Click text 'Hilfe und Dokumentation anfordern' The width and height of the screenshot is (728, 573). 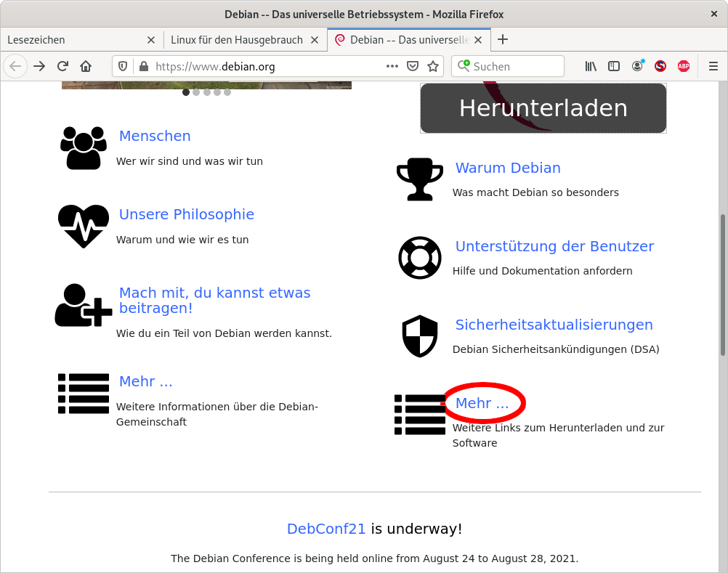(x=542, y=271)
